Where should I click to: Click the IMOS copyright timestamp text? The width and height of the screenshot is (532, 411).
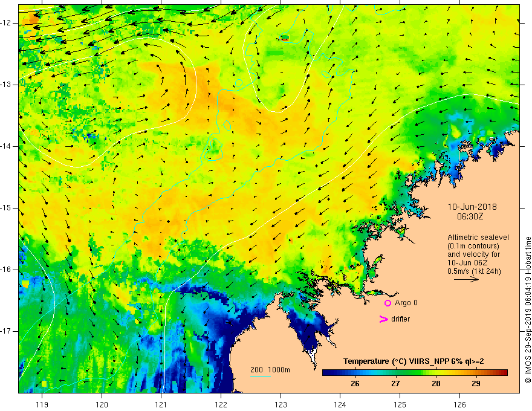528,310
